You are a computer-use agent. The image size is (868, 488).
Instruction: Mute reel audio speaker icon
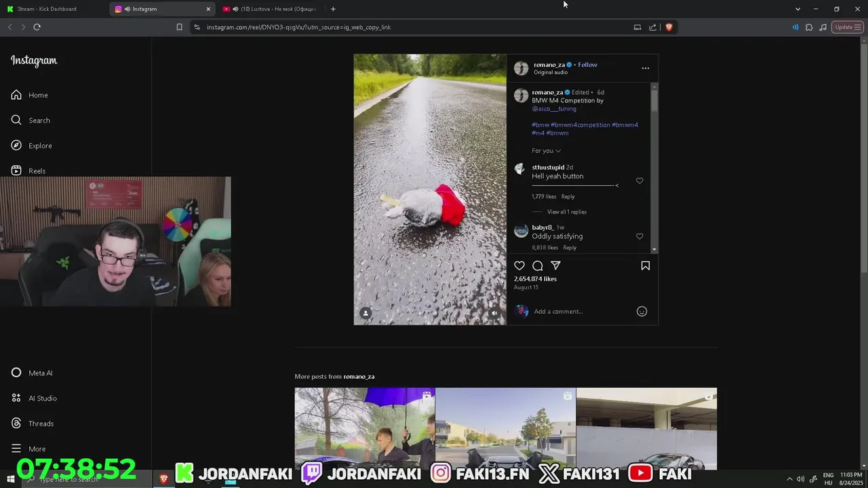point(494,313)
